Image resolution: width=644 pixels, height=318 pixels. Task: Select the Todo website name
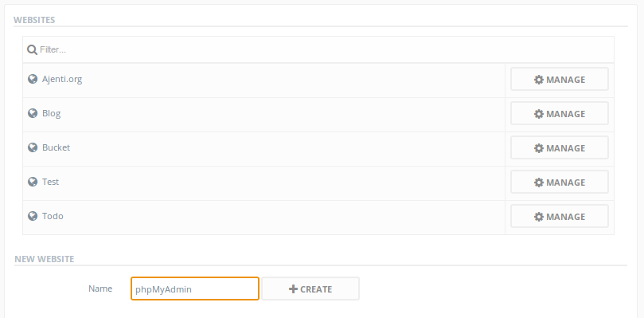53,215
